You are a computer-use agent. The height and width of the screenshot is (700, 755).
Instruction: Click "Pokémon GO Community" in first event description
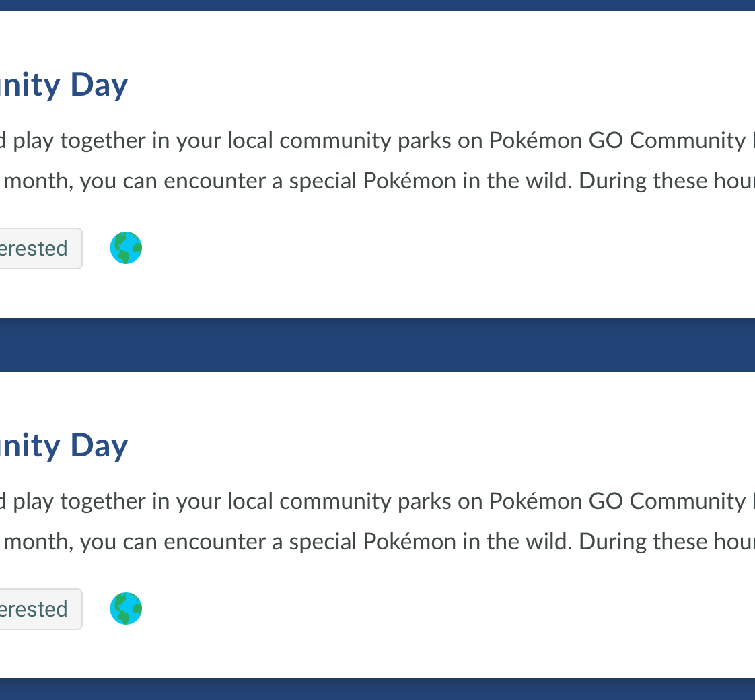click(x=616, y=141)
